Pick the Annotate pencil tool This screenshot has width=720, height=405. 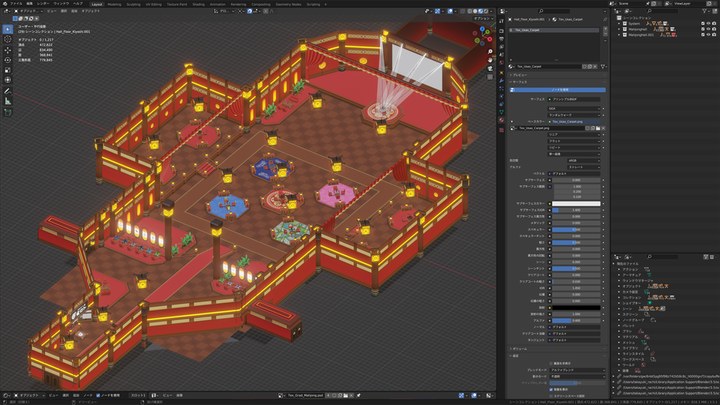[x=7, y=91]
